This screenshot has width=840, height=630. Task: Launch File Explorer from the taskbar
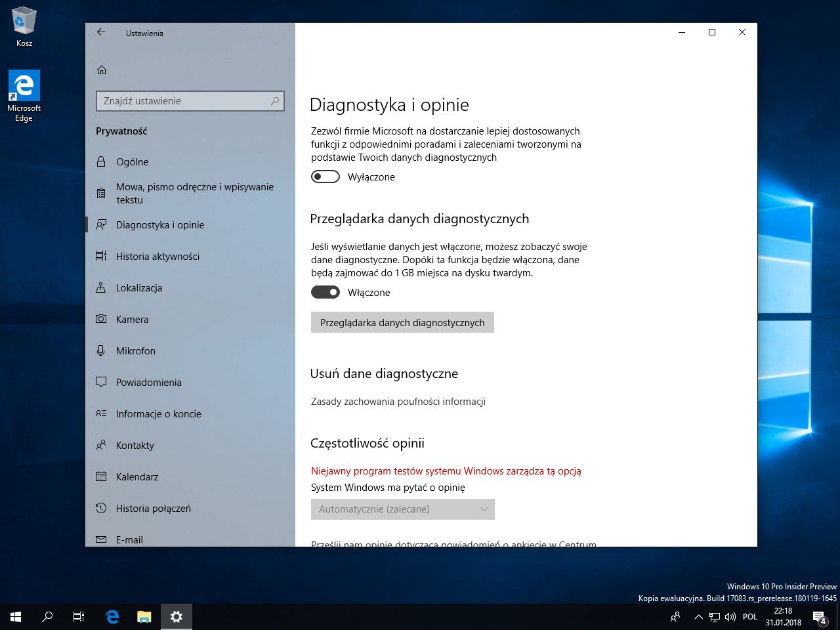tap(144, 617)
